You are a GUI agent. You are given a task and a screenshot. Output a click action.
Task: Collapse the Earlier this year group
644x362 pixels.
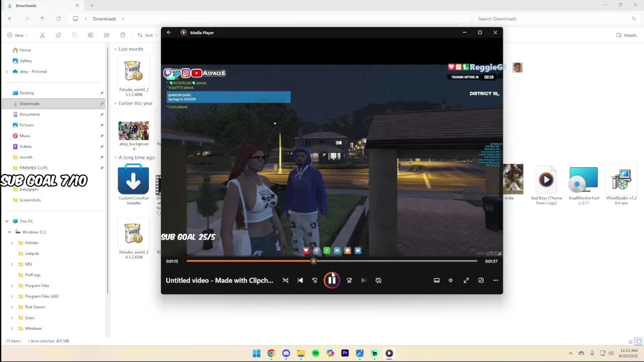point(116,104)
